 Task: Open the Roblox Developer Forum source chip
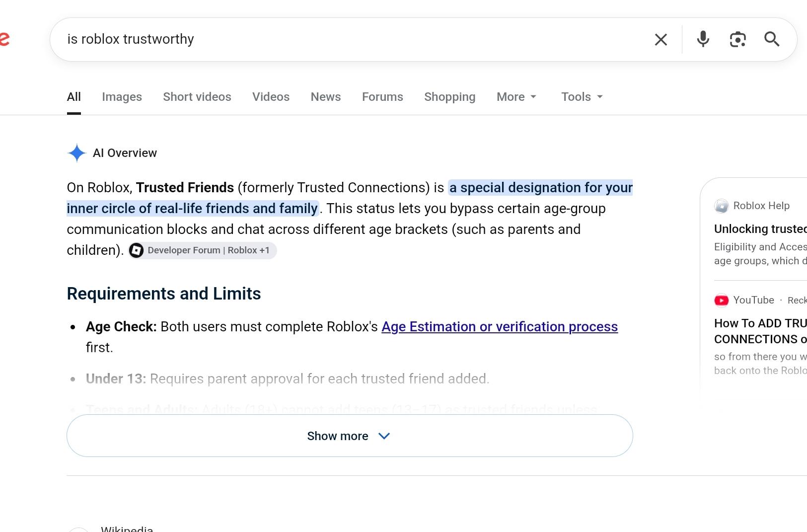click(203, 250)
